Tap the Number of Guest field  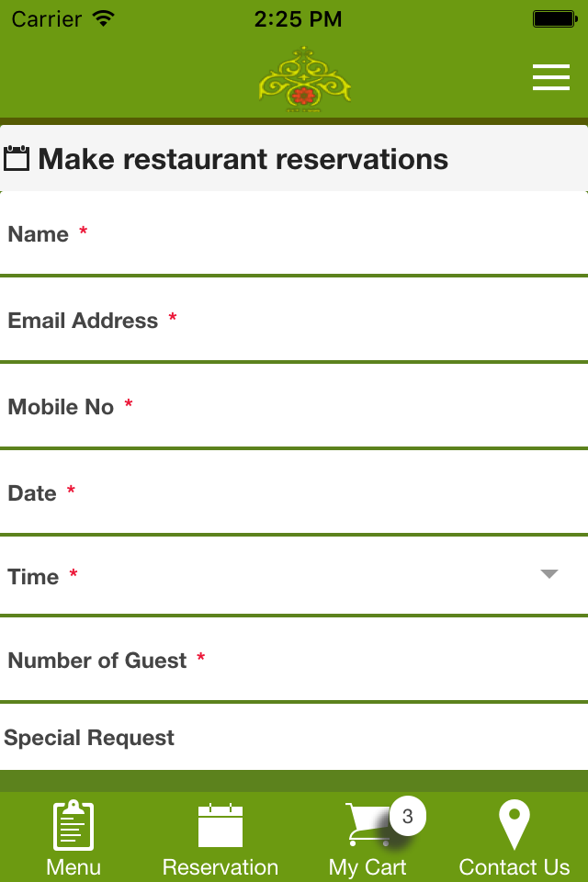click(294, 661)
